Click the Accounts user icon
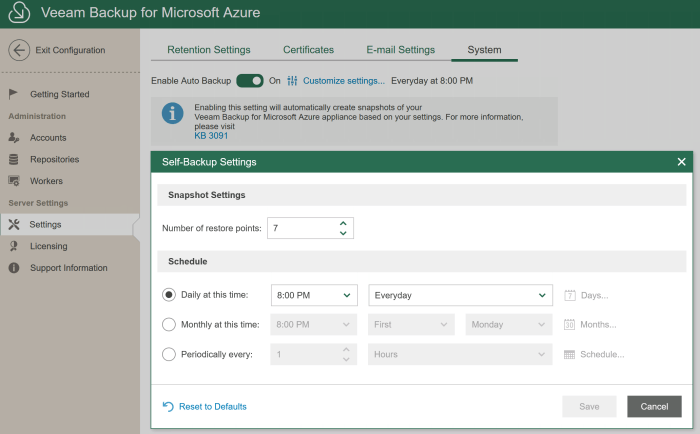The image size is (700, 434). (14, 138)
